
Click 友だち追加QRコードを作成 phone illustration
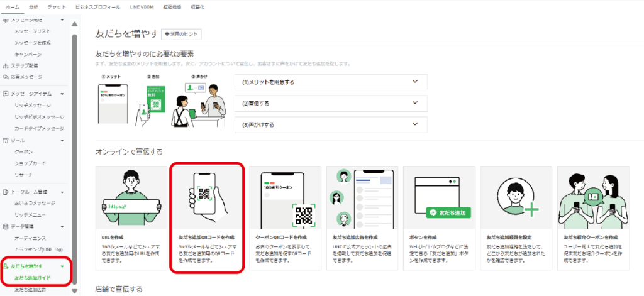pyautogui.click(x=208, y=197)
